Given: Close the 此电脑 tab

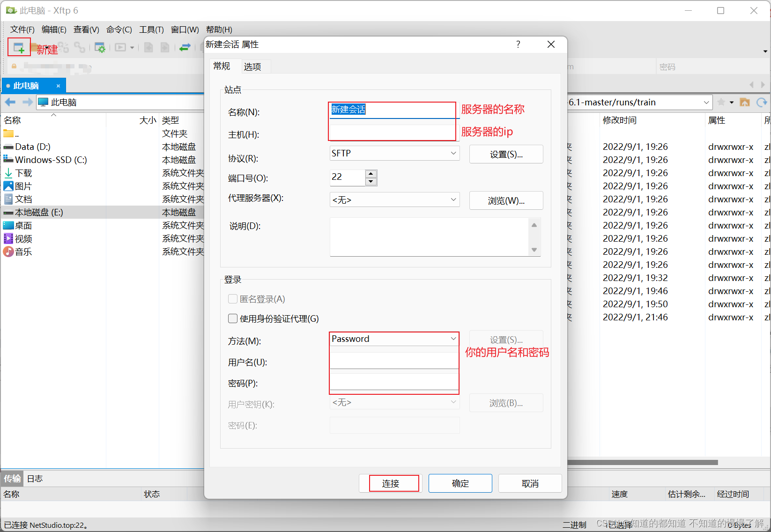Looking at the screenshot, I should pos(58,86).
